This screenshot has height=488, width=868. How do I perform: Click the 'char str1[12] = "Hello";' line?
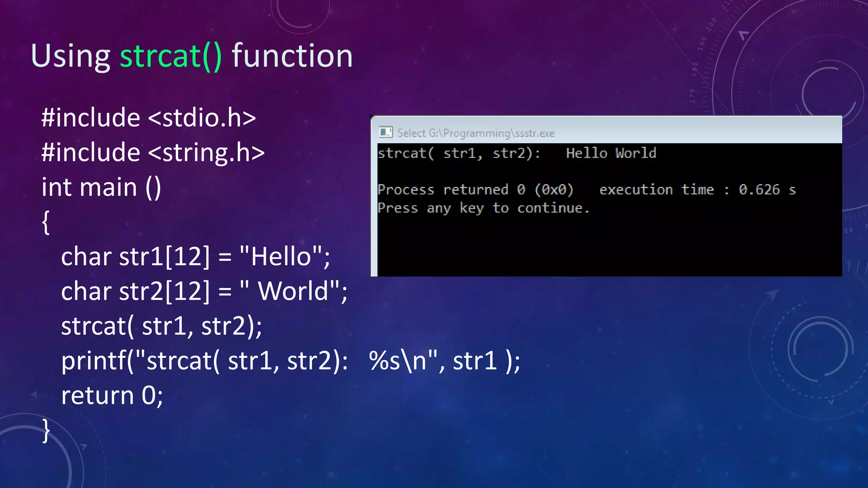click(195, 257)
